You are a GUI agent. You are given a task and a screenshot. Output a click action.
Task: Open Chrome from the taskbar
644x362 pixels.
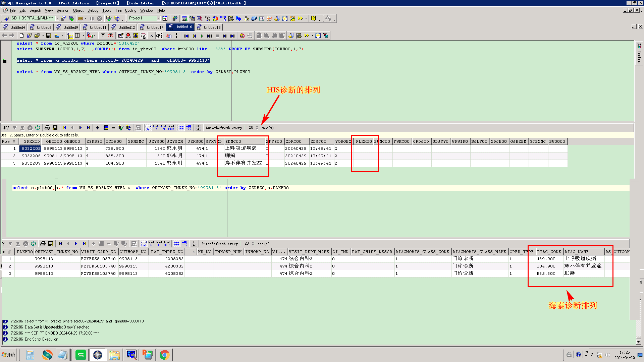click(x=164, y=355)
